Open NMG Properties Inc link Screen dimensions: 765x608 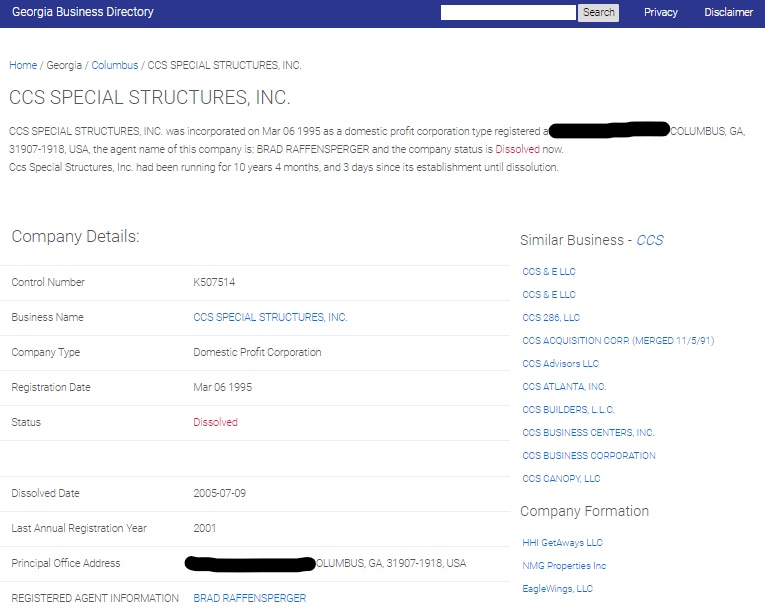pos(564,565)
